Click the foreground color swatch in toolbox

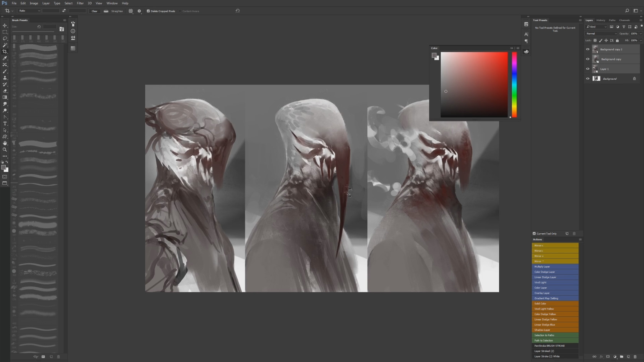[x=3, y=167]
